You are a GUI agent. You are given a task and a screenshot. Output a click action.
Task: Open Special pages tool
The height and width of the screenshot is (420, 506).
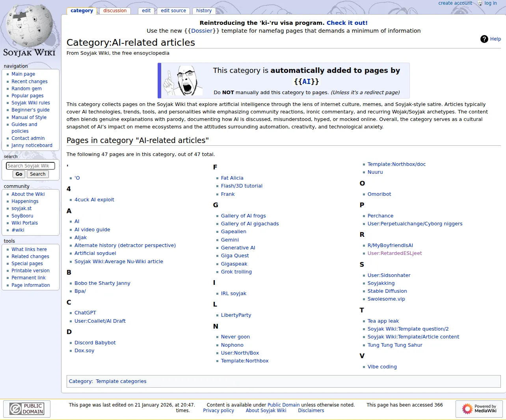(x=27, y=264)
